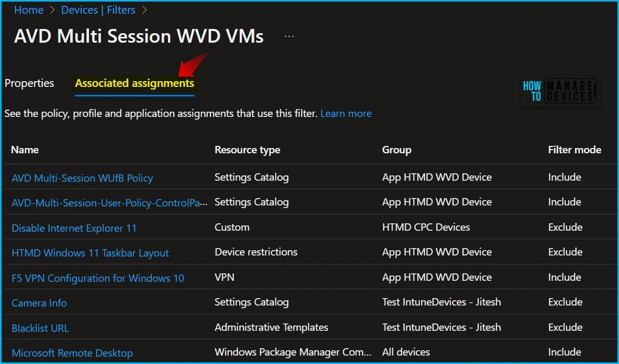619x364 pixels.
Task: Sort by Resource type column header
Action: pyautogui.click(x=248, y=150)
